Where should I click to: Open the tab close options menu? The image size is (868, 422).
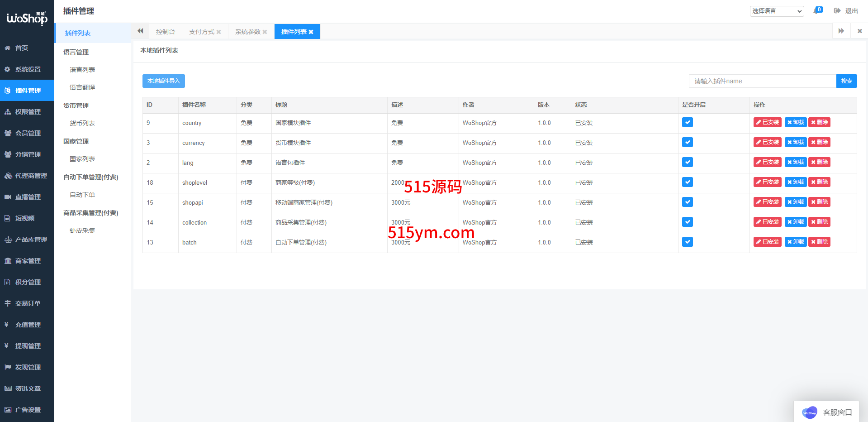[x=859, y=31]
